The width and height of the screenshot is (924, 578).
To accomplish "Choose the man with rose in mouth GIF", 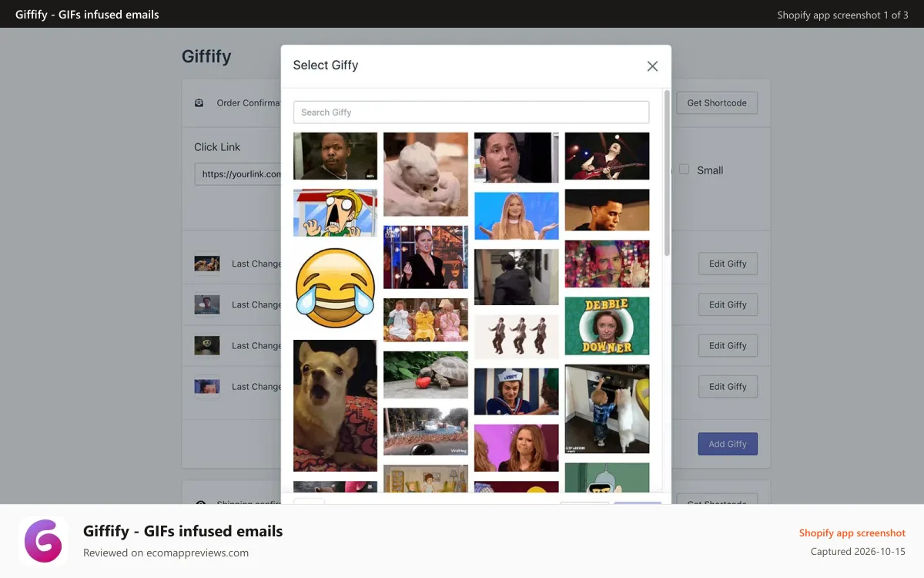I will click(x=607, y=264).
